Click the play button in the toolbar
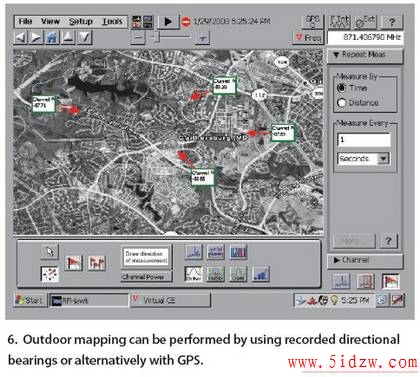The width and height of the screenshot is (420, 377). 168,22
